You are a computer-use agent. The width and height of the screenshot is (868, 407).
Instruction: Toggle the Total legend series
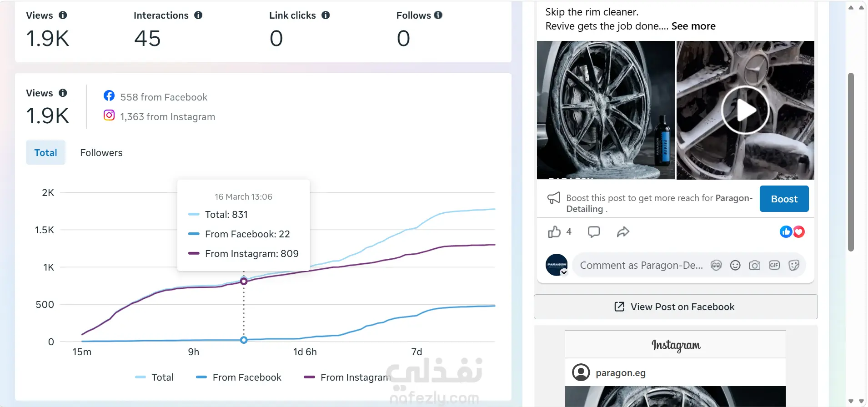click(155, 377)
